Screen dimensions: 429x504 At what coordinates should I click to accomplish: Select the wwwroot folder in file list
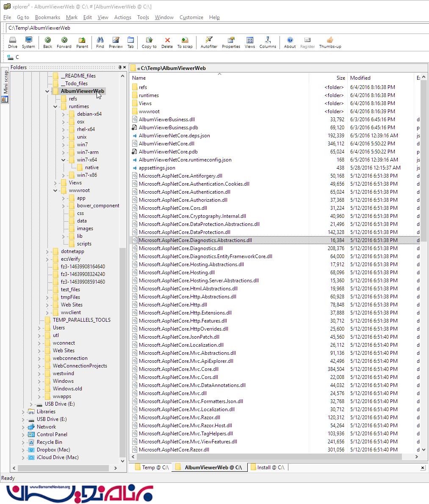149,111
